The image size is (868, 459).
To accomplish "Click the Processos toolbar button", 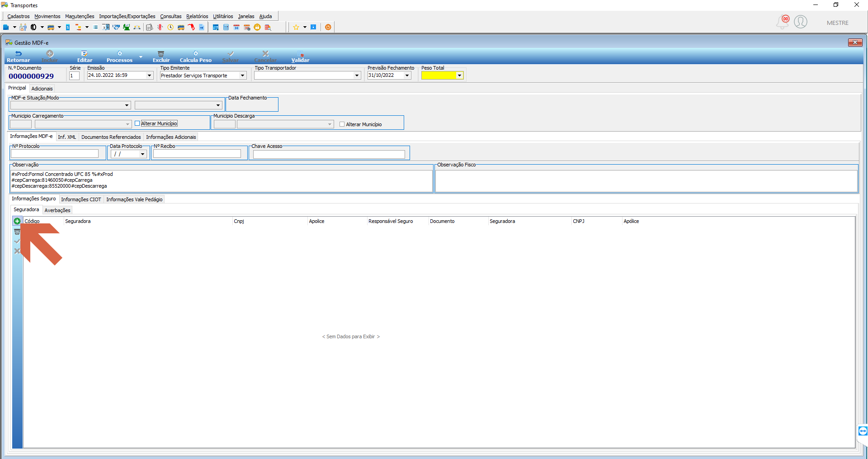I will coord(119,57).
